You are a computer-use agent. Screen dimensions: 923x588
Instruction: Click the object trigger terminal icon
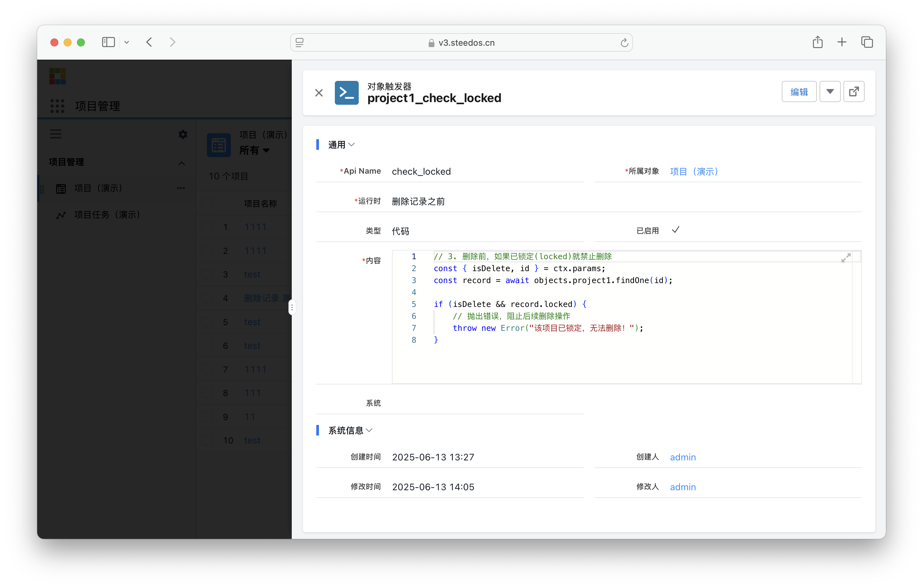(346, 93)
